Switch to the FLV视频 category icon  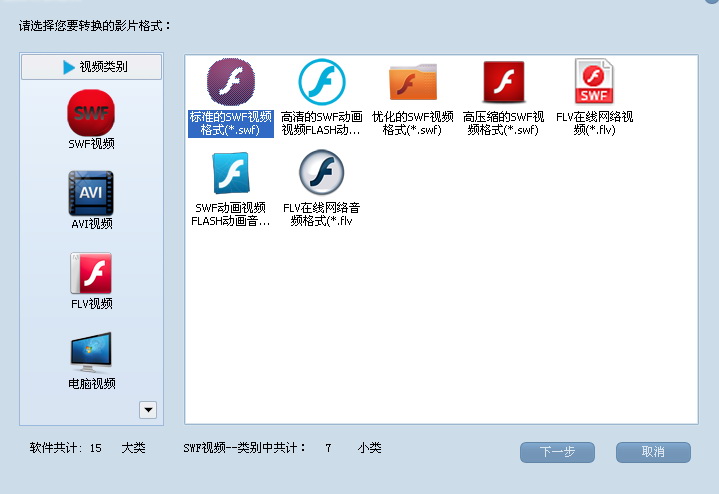point(91,272)
